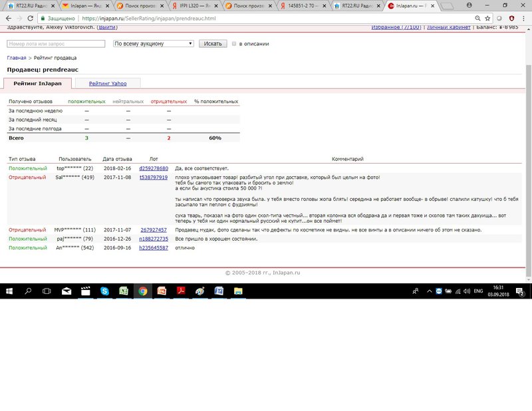Go to 'Главная' breadcrumb link
Image resolution: width=532 pixels, height=411 pixels.
point(17,59)
